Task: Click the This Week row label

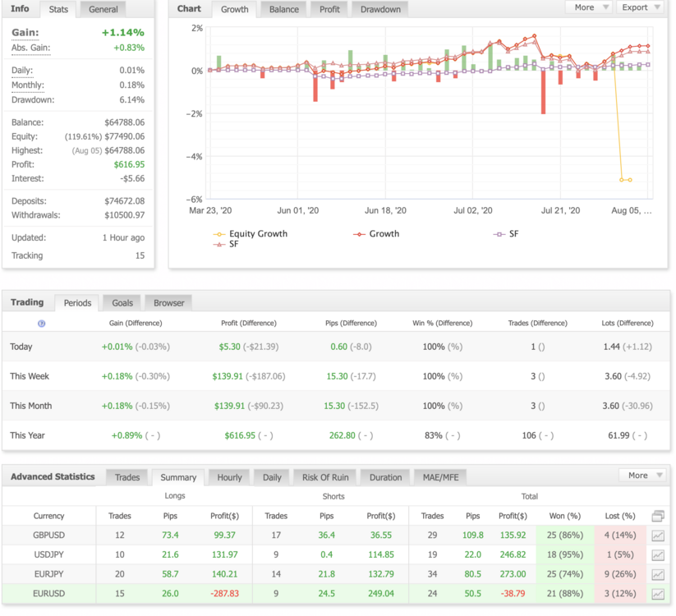Action: coord(30,376)
